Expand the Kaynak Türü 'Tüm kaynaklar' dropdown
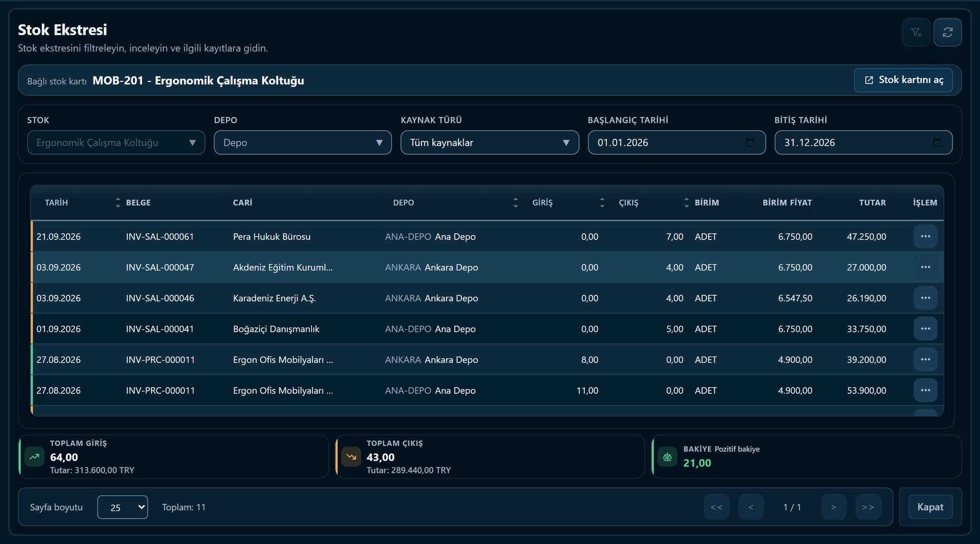Screen dimensions: 980x544 (489, 142)
